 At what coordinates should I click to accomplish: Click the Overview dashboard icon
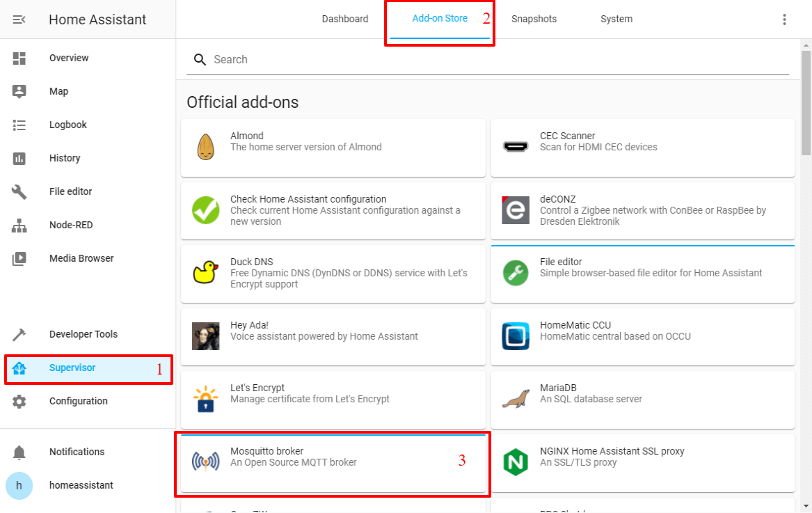(19, 58)
